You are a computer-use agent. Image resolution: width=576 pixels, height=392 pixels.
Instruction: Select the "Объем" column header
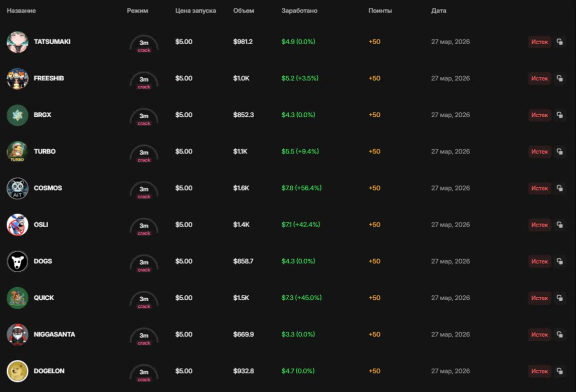tap(244, 11)
